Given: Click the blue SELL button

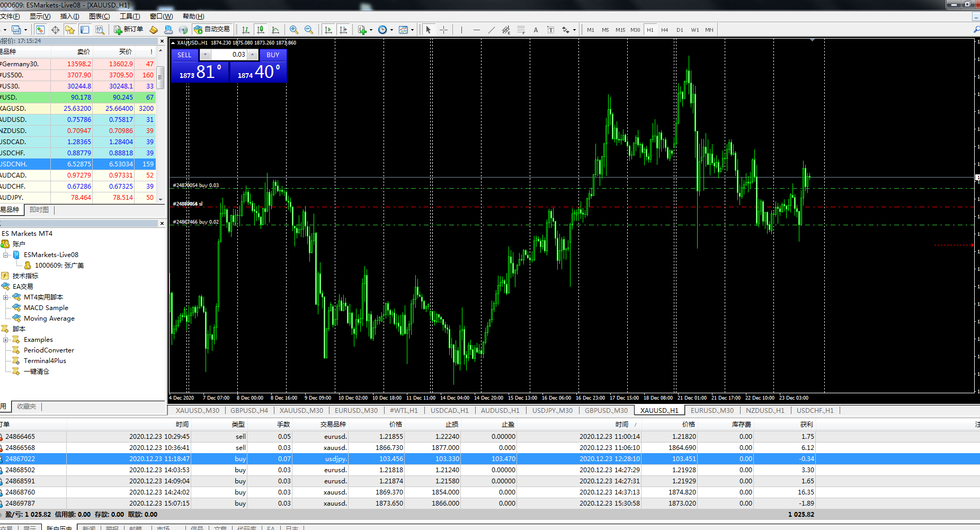Looking at the screenshot, I should (x=184, y=55).
